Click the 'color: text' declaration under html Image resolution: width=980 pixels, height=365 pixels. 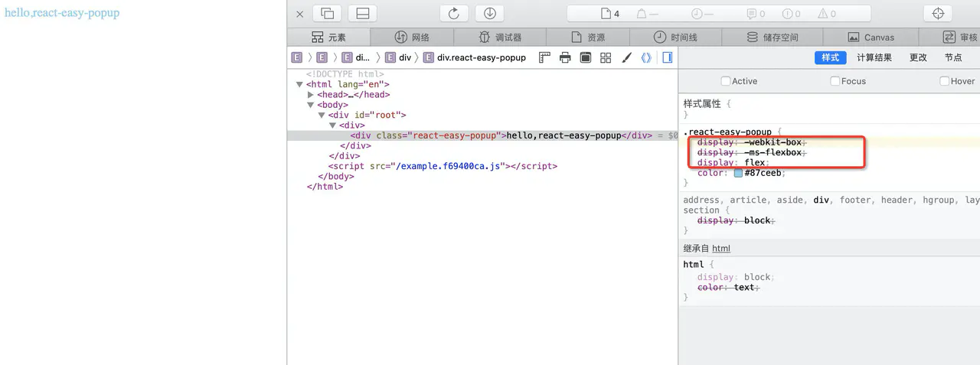click(x=727, y=288)
